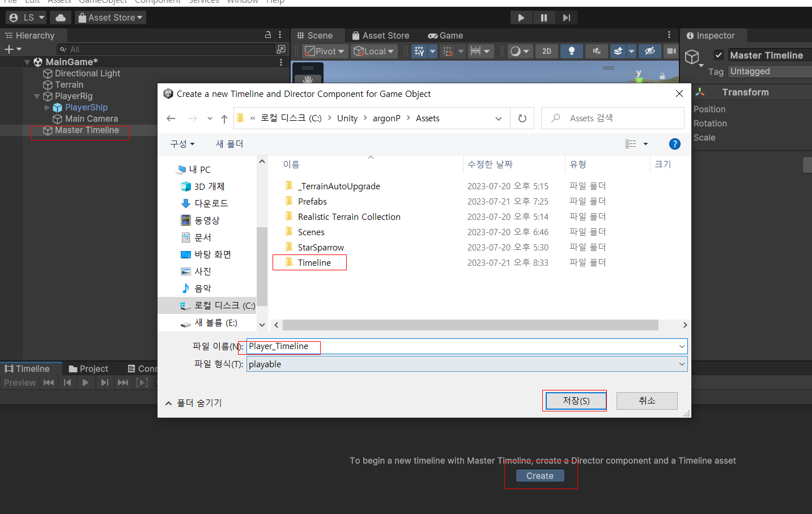This screenshot has width=812, height=514.
Task: Collapse the PlayerRig object in Hierarchy
Action: click(x=37, y=96)
